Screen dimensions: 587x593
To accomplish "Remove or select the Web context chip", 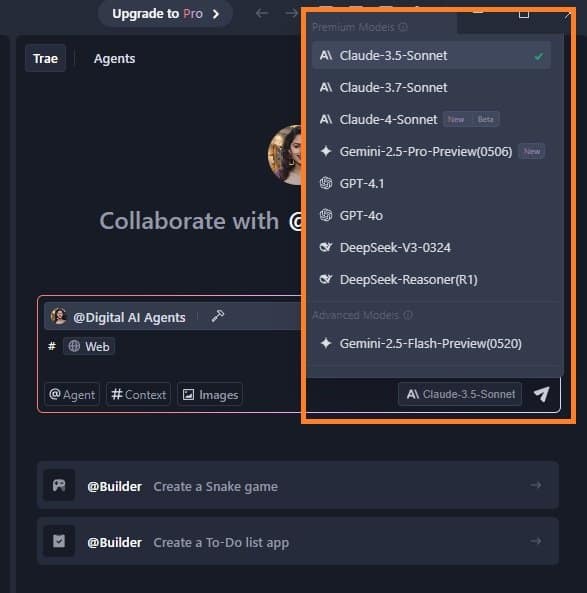I will [x=89, y=346].
